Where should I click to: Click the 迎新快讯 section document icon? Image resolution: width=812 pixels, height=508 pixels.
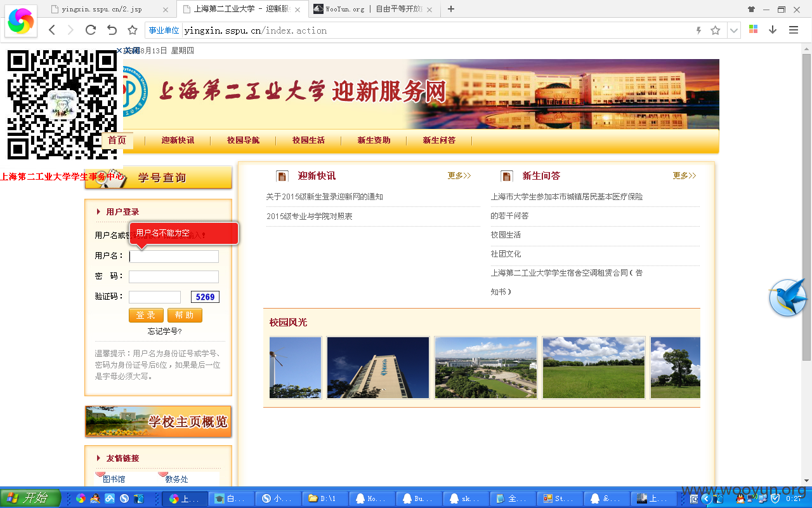pyautogui.click(x=282, y=176)
